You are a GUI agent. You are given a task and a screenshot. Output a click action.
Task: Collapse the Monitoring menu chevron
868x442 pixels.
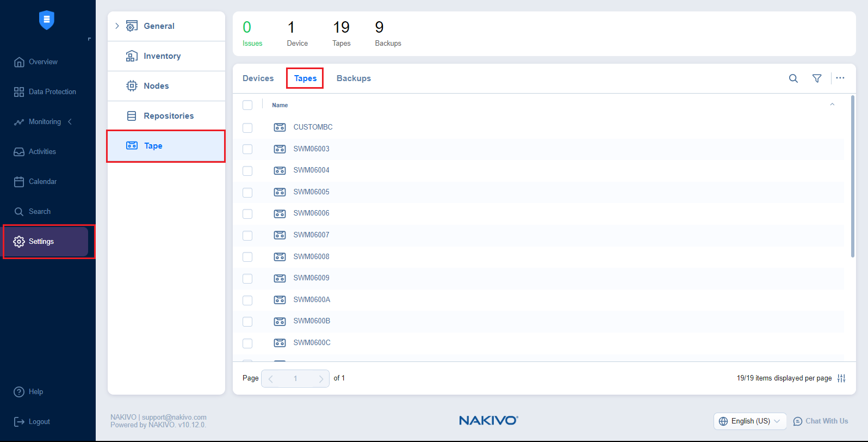pos(70,122)
